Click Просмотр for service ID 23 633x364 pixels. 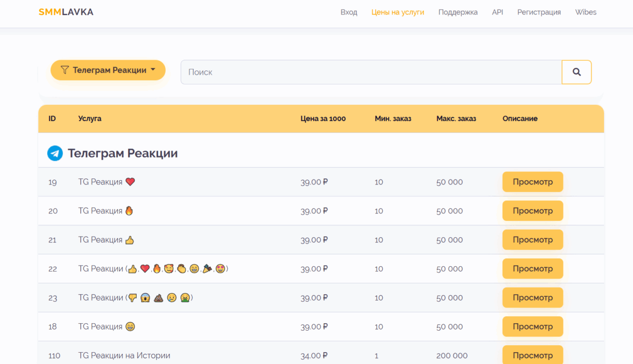click(532, 298)
